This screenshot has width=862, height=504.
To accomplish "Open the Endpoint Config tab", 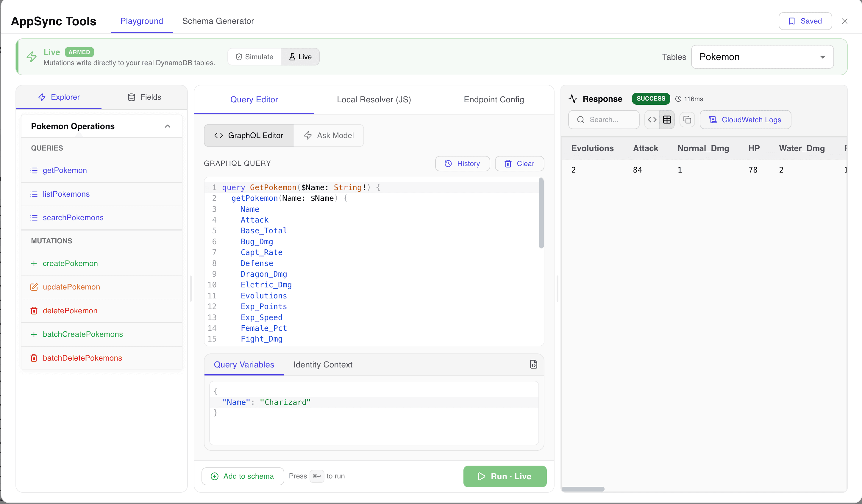I will (x=494, y=99).
